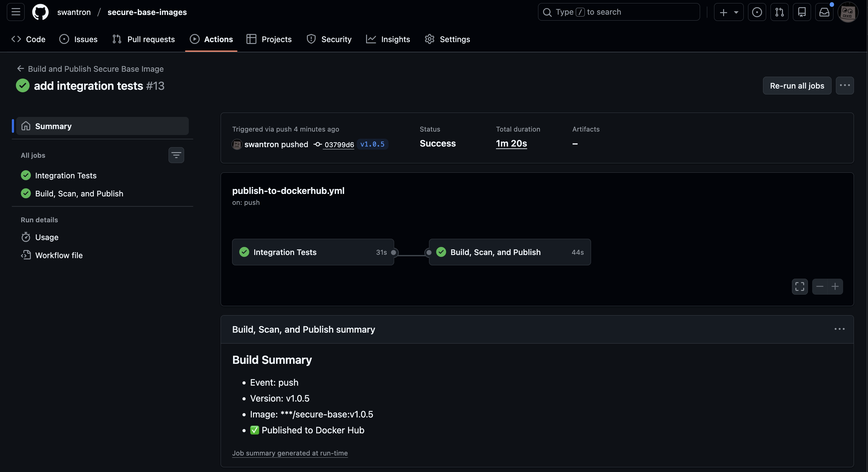Open the profile avatar menu
868x472 pixels.
(848, 12)
